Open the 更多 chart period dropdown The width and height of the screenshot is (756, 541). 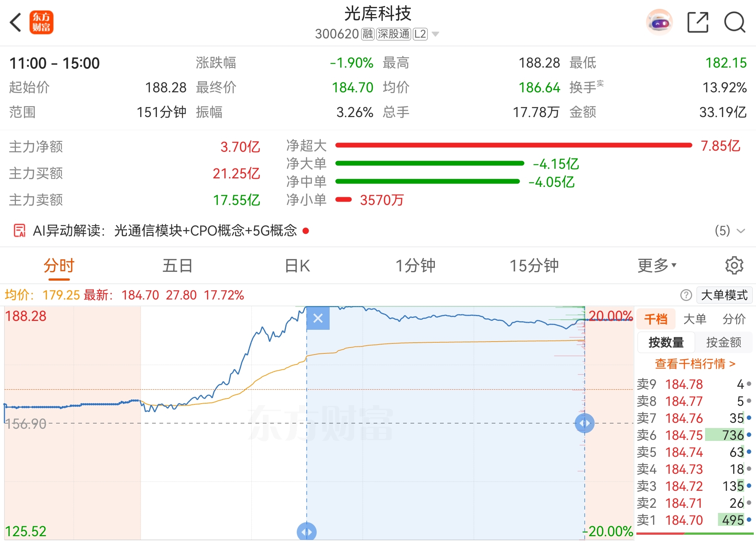pos(657,266)
